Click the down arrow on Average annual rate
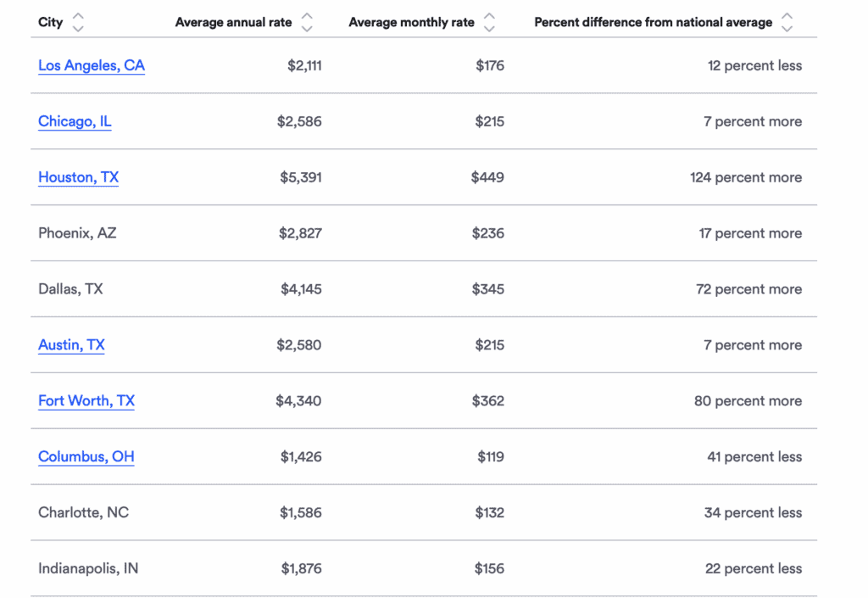Screen dimensions: 868x598 coord(308,27)
